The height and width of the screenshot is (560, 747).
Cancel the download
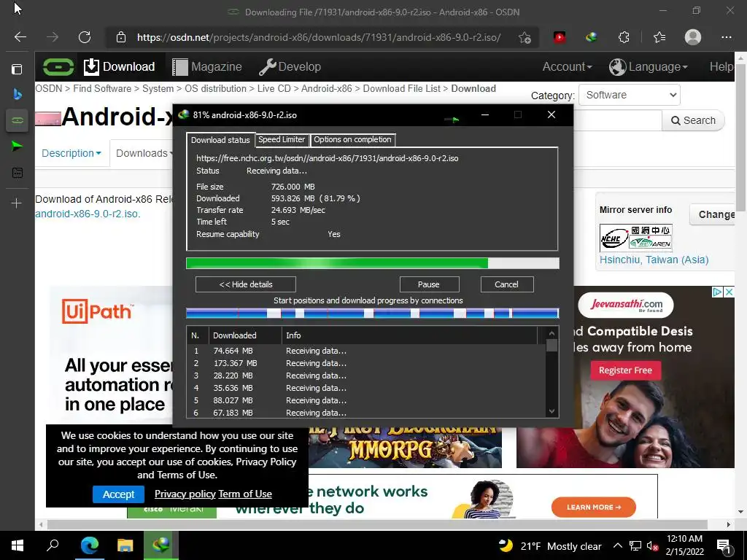pyautogui.click(x=506, y=284)
